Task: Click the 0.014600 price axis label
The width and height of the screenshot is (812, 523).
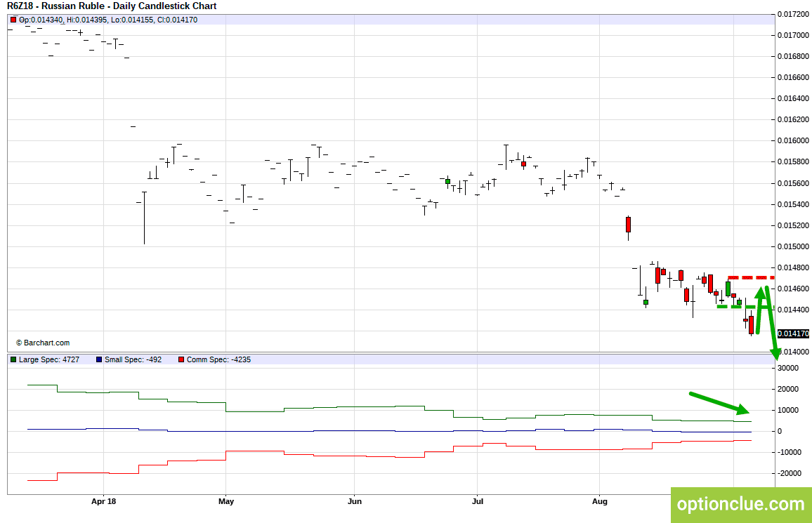Action: point(793,289)
